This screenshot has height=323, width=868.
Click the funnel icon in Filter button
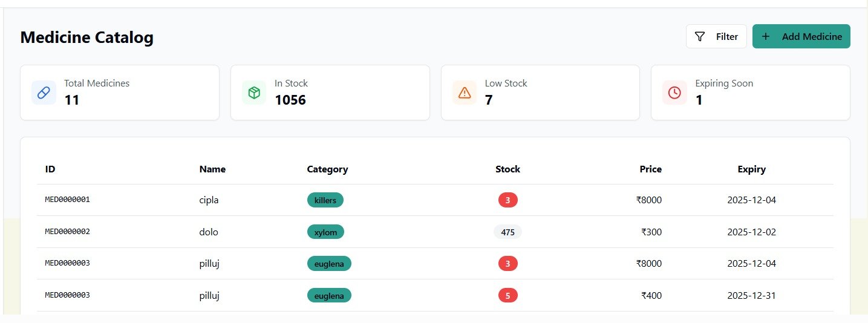700,36
